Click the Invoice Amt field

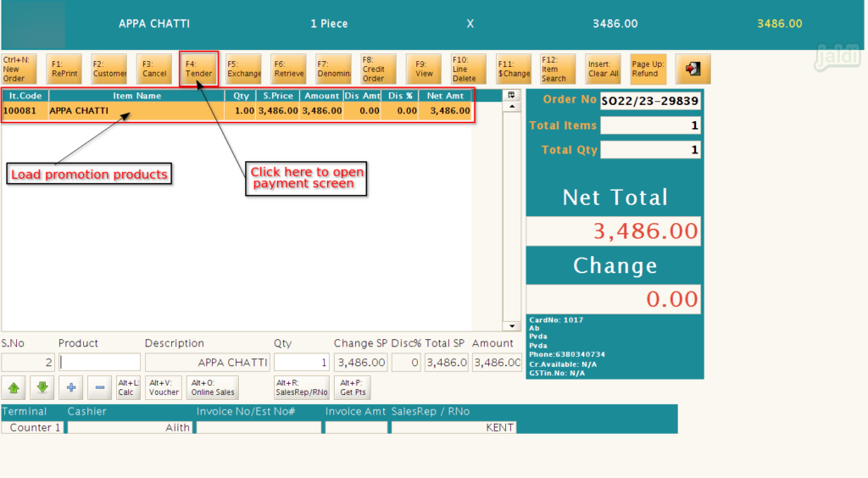coord(356,427)
